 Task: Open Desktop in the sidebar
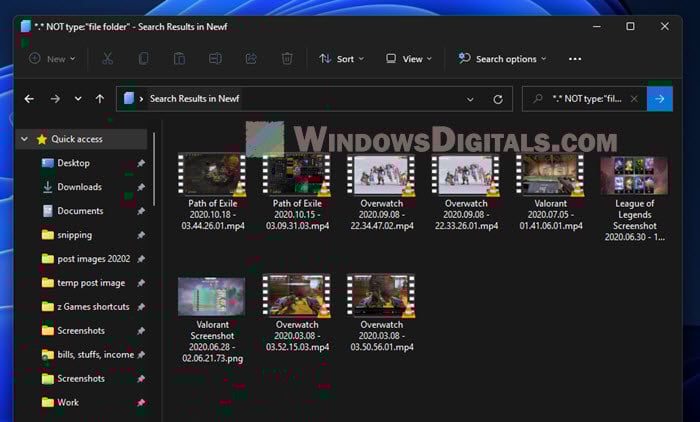pyautogui.click(x=74, y=163)
